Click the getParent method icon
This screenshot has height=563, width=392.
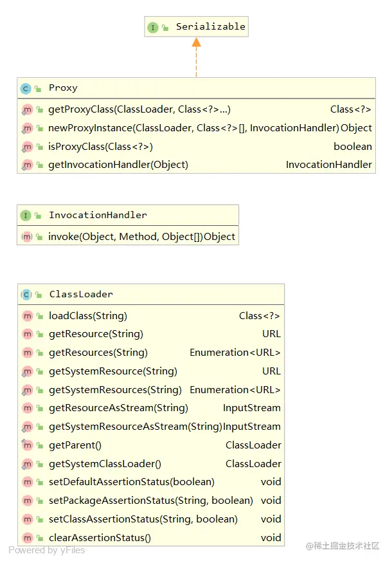point(28,446)
